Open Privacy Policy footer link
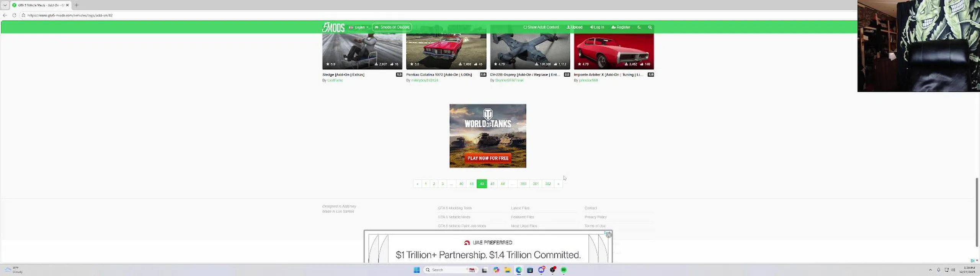 tap(596, 217)
